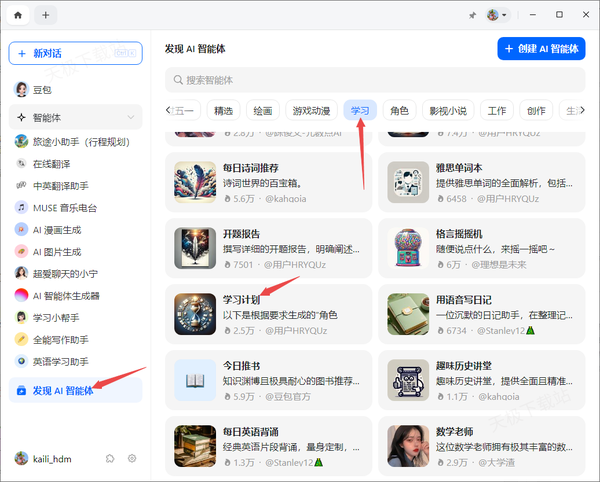600x482 pixels.
Task: Switch to the 角色 category tab
Action: (x=399, y=111)
